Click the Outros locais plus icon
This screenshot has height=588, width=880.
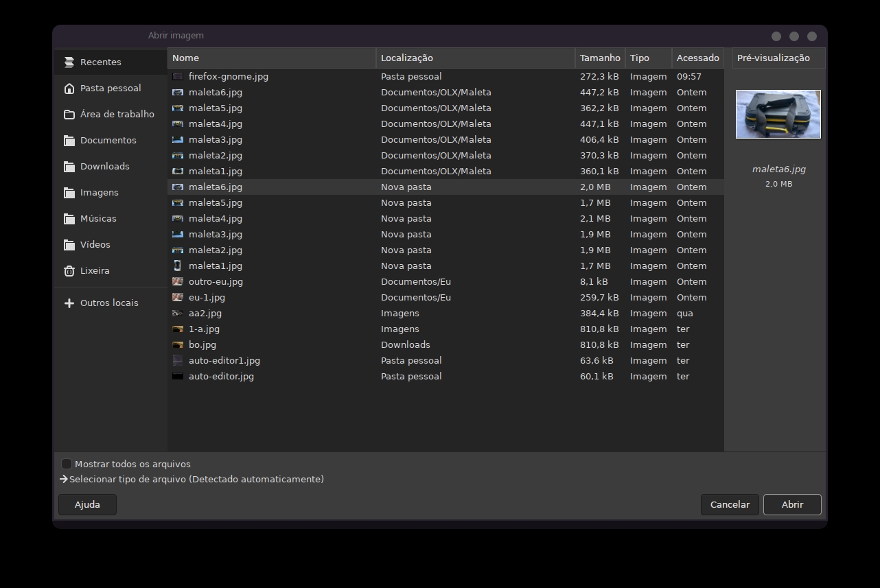[x=69, y=303]
